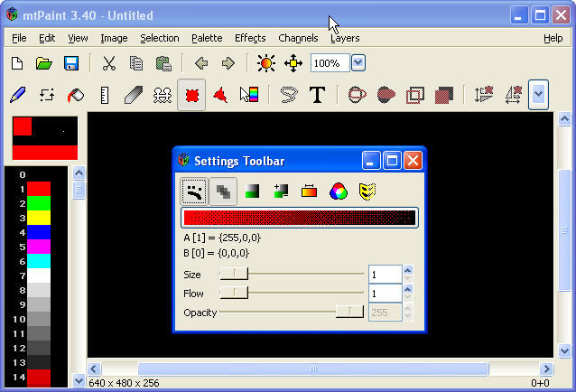576x392 pixels.
Task: Open the Image menu
Action: [x=114, y=38]
